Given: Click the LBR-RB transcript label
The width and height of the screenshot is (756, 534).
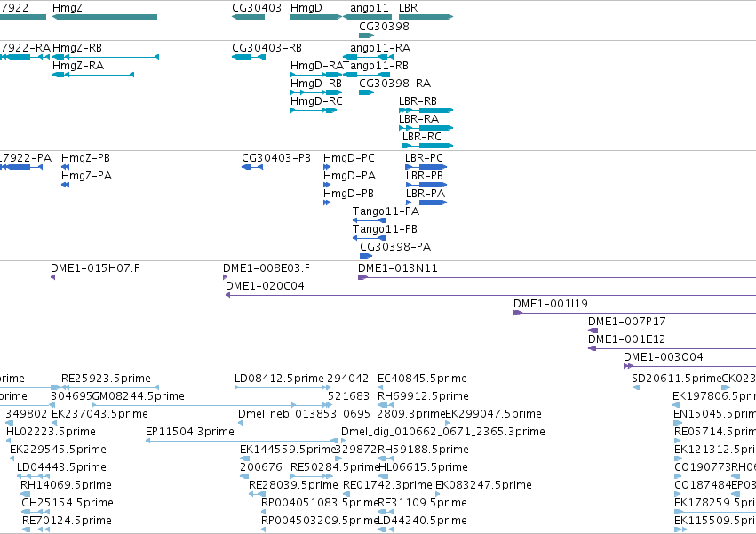Looking at the screenshot, I should point(418,101).
